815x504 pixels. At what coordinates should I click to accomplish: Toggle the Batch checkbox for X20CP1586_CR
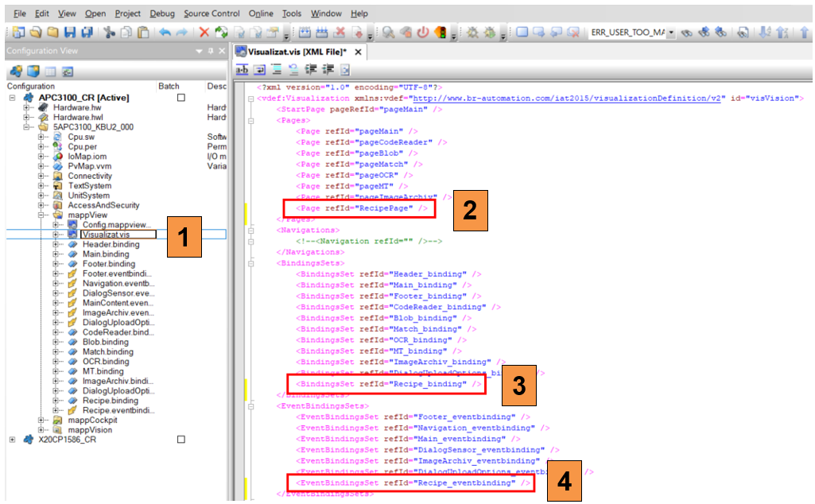point(181,440)
